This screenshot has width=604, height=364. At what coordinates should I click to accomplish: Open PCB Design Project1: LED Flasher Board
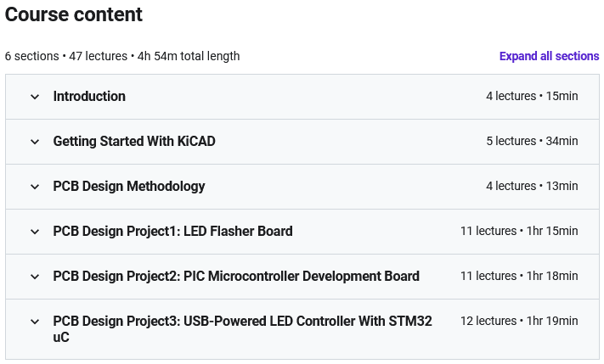click(x=172, y=232)
